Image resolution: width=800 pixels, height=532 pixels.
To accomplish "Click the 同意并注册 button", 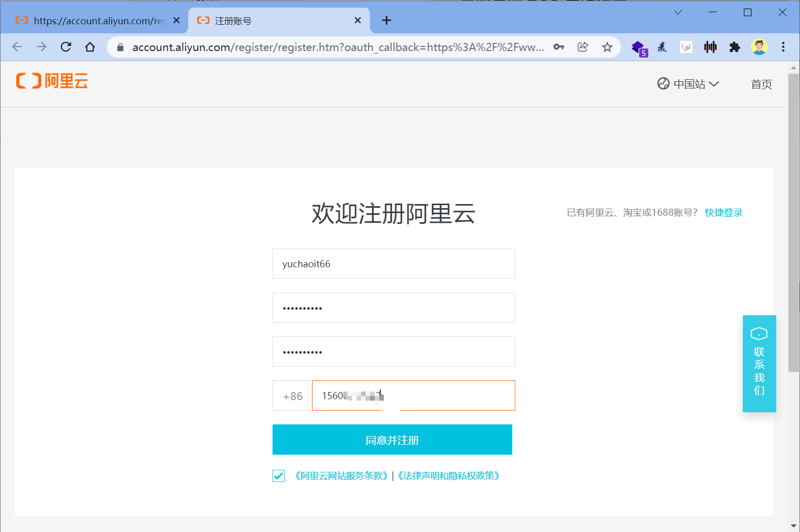I will point(392,440).
